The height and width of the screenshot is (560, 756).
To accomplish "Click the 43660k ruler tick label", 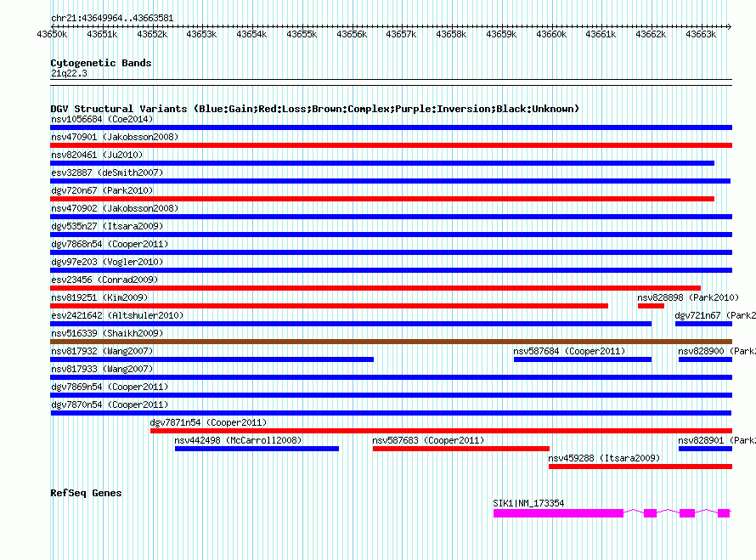I will [551, 34].
